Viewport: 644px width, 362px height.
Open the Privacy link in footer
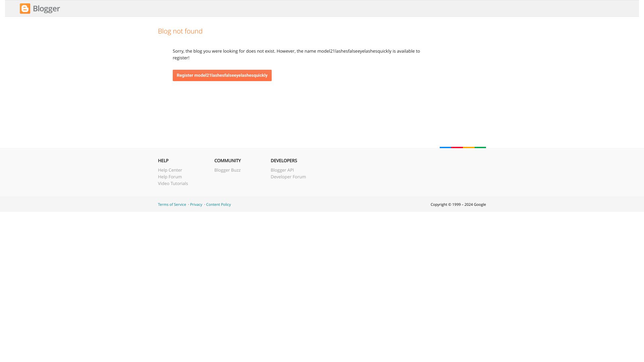point(196,204)
